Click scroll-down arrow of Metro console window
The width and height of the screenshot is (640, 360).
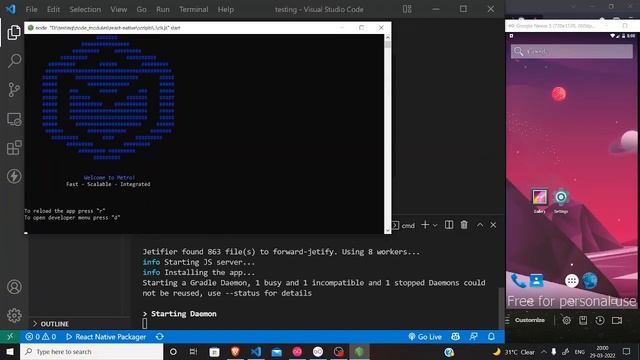(x=387, y=230)
